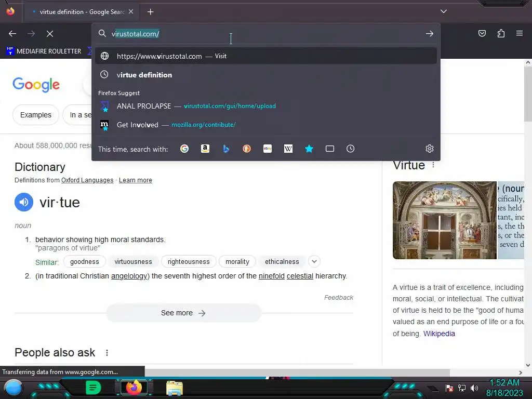Open the green notes app in taskbar
Viewport: 532px width, 399px height.
point(94,388)
